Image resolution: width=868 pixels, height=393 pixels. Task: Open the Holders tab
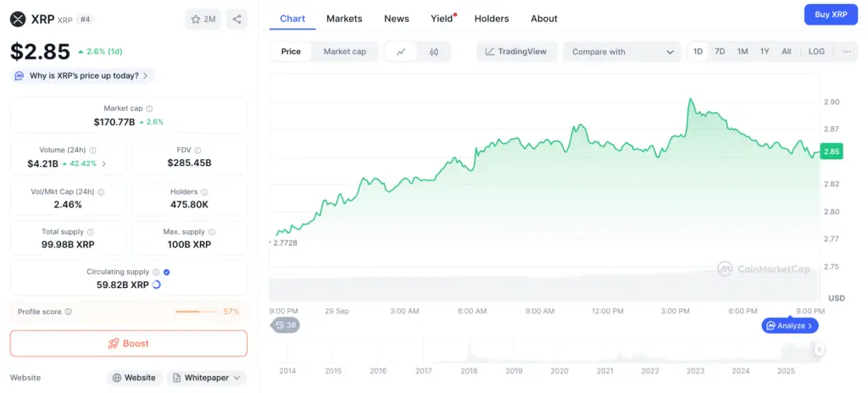click(492, 19)
